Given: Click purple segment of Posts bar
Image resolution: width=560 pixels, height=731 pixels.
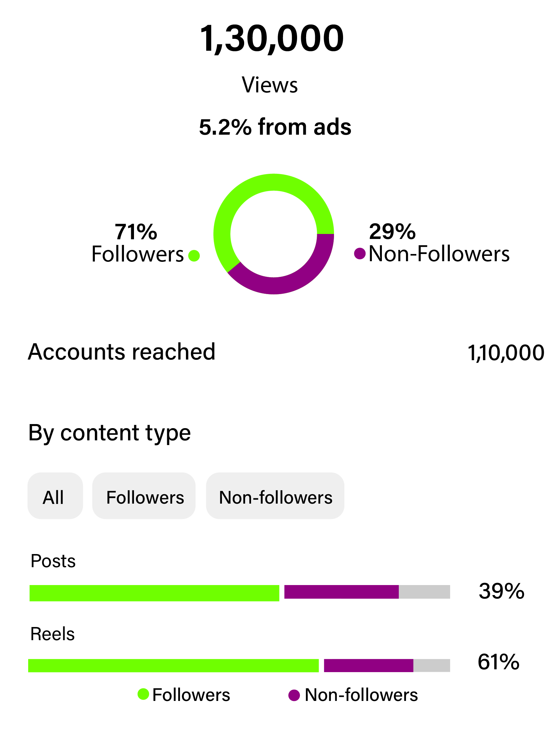Looking at the screenshot, I should point(341,592).
